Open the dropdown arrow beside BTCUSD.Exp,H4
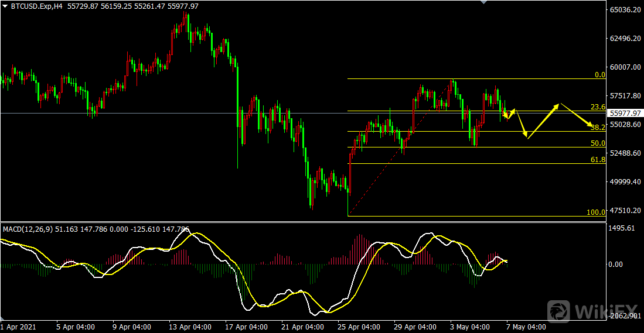This screenshot has width=644, height=333. [5, 6]
